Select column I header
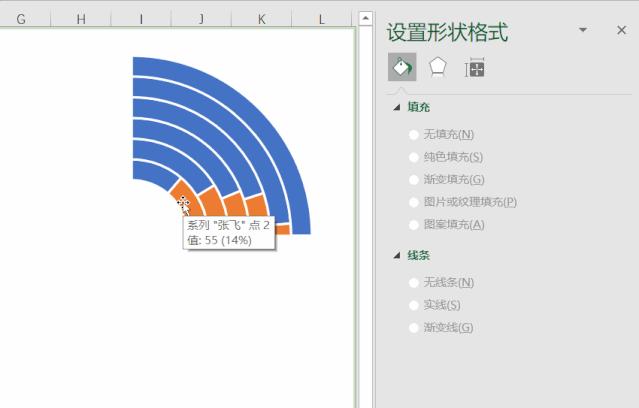Screen dimensions: 639x408 point(141,19)
